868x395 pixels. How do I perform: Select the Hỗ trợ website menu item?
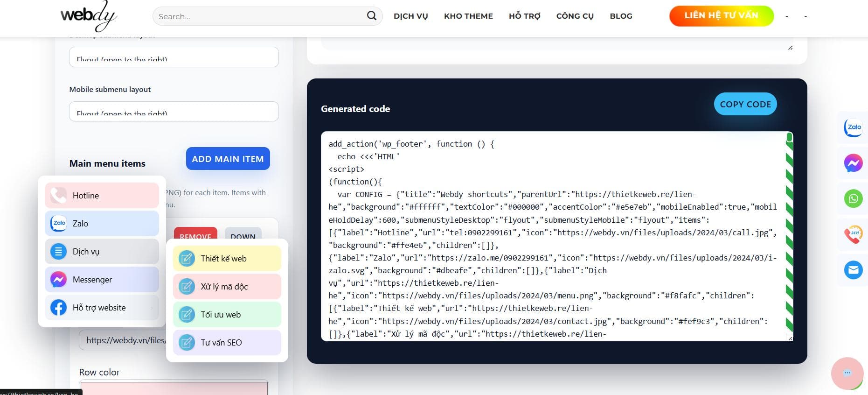point(102,307)
